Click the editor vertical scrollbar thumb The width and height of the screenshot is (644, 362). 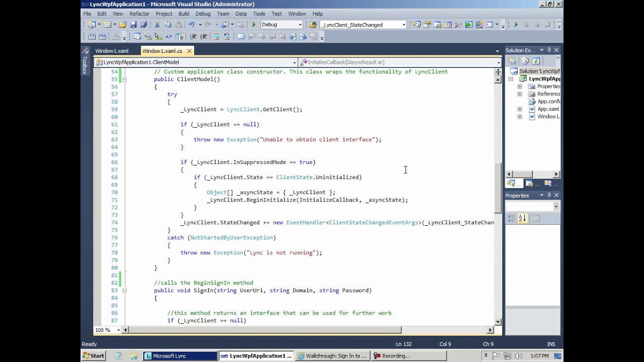pyautogui.click(x=498, y=188)
